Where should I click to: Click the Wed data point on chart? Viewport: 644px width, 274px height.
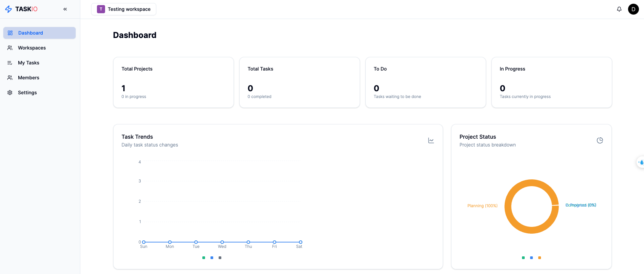pyautogui.click(x=222, y=242)
